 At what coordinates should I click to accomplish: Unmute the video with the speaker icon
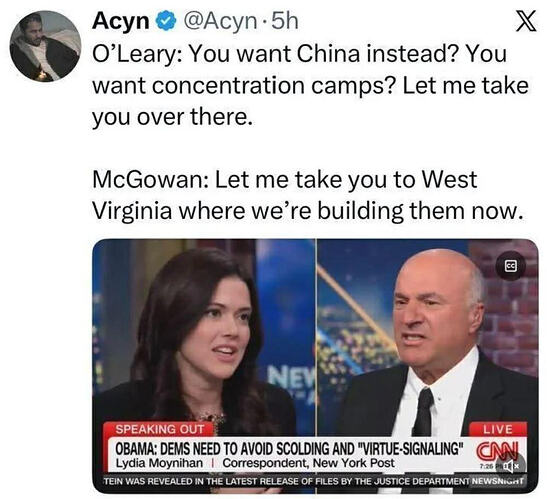click(510, 465)
